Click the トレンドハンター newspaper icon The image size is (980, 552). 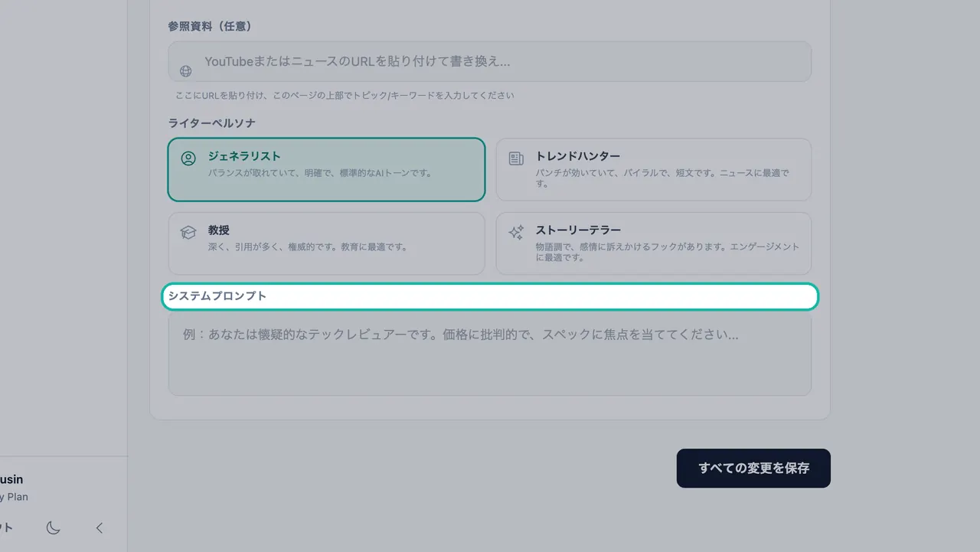click(516, 158)
